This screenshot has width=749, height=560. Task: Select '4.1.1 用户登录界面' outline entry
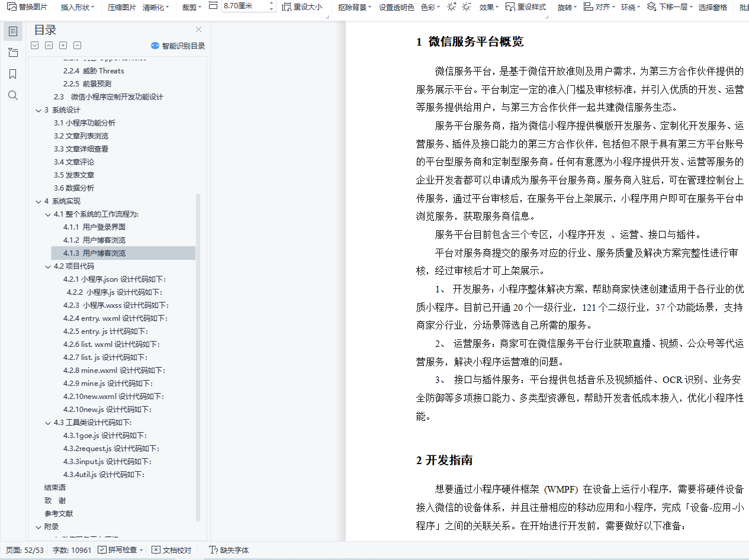[94, 227]
